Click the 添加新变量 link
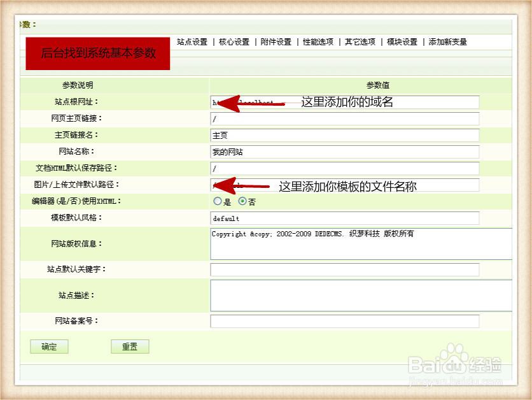532x400 pixels. point(448,42)
